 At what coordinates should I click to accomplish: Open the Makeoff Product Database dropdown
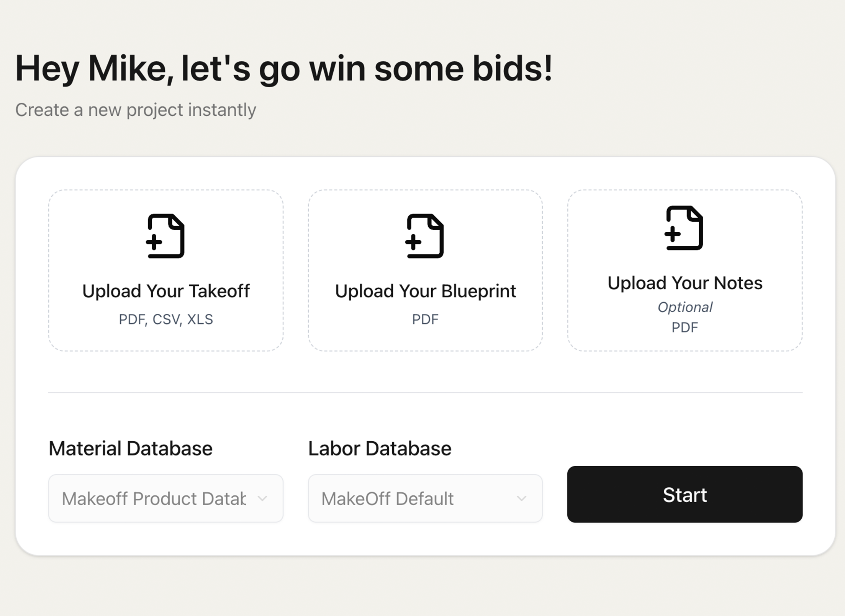(166, 498)
